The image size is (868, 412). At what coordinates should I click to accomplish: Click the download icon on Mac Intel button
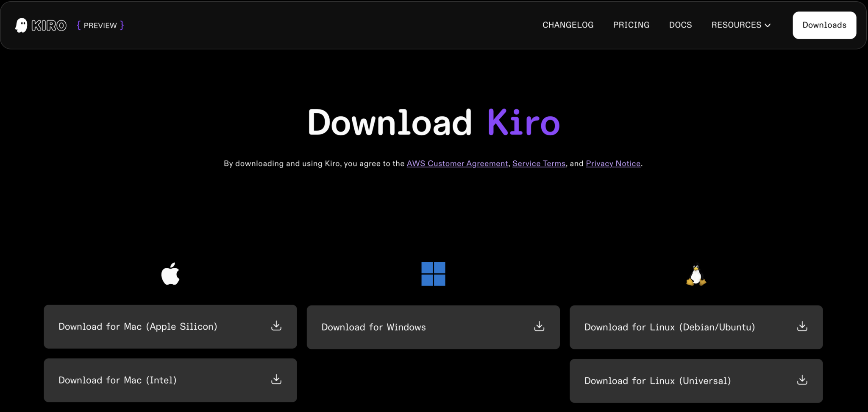(x=276, y=380)
